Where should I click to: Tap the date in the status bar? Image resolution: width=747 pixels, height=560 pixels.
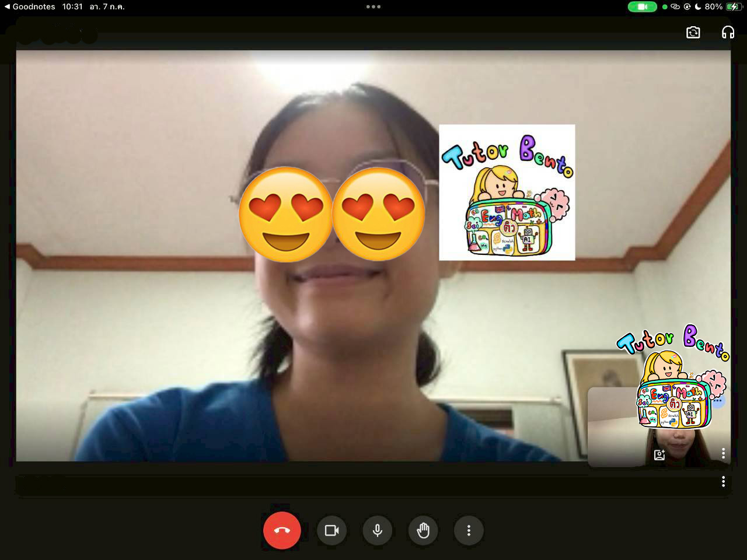(107, 7)
